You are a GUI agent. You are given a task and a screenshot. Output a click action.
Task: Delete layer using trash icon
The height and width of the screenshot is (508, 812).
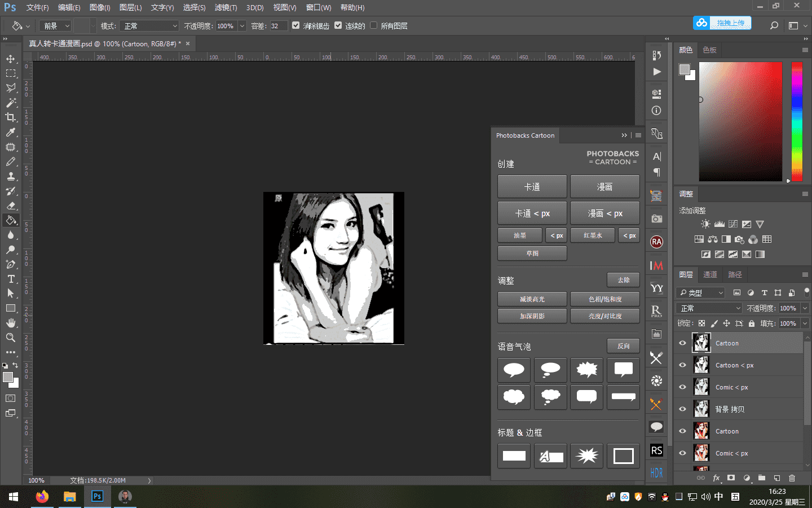tap(792, 478)
